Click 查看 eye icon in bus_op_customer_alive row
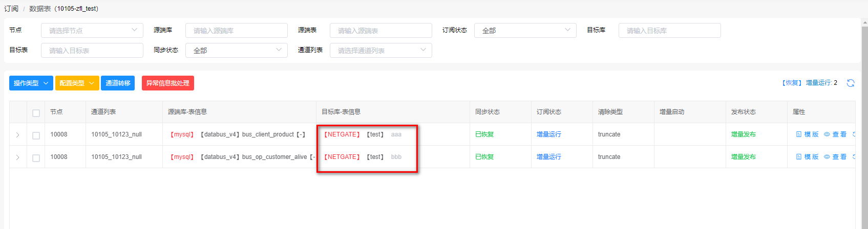 (x=827, y=157)
